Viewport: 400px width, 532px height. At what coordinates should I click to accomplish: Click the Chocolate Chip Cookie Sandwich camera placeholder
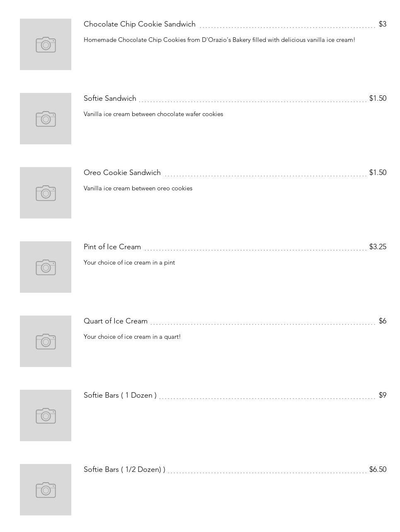[x=46, y=44]
